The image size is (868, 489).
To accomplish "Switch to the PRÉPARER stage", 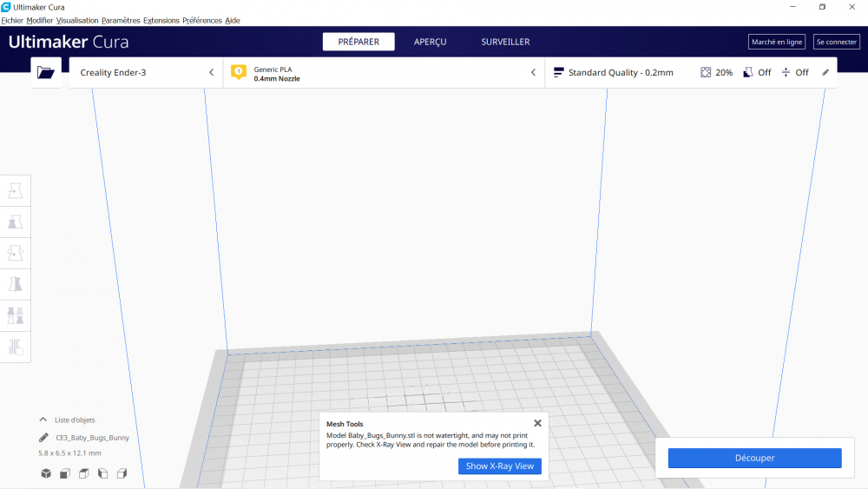I will [x=358, y=42].
